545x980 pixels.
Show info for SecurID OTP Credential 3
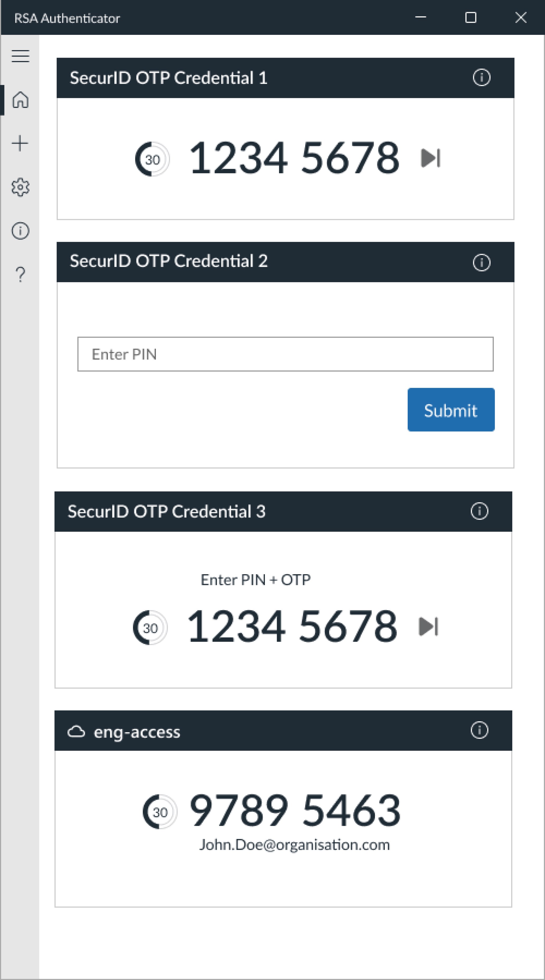479,511
